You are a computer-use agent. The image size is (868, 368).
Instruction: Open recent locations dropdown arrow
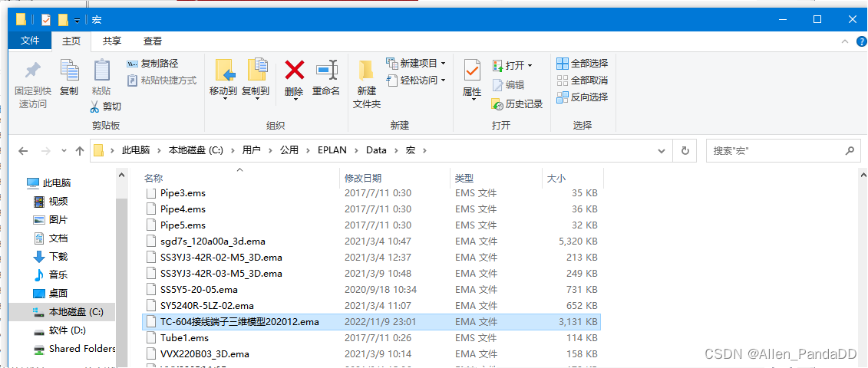coord(64,150)
